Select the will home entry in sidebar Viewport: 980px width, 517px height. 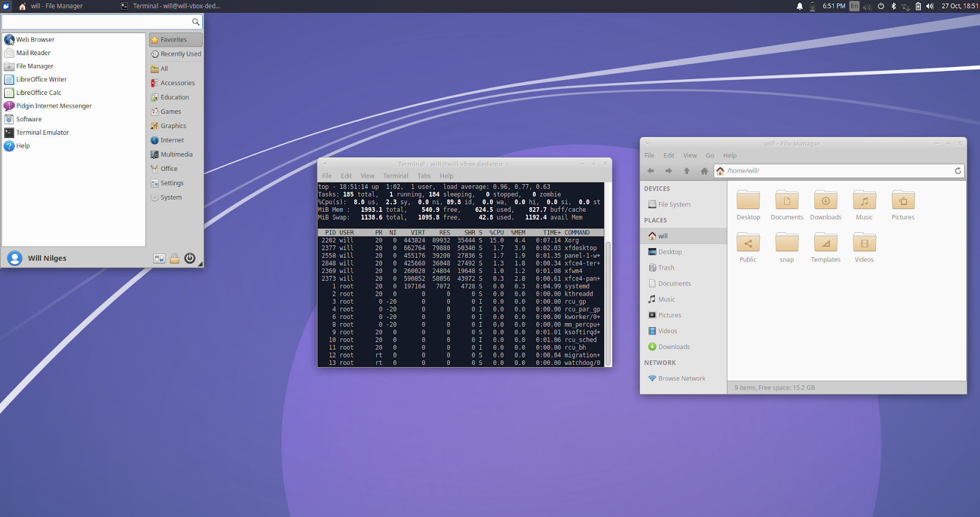point(684,236)
